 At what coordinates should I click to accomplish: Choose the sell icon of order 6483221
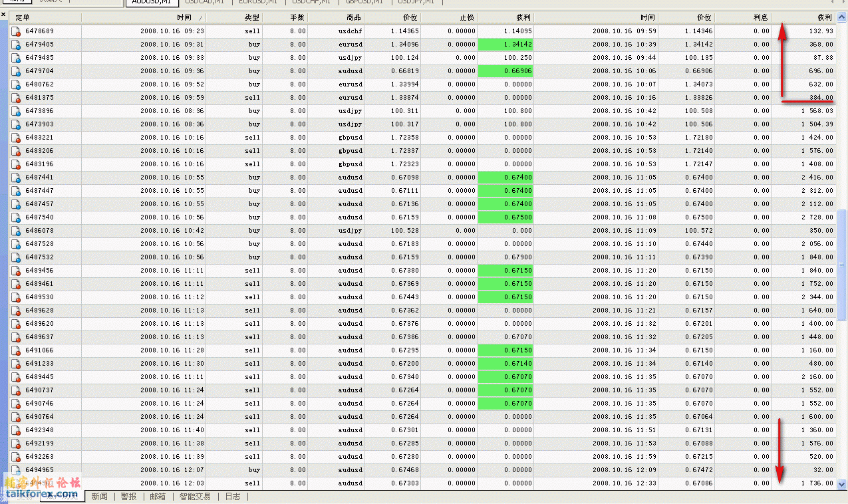pos(16,138)
